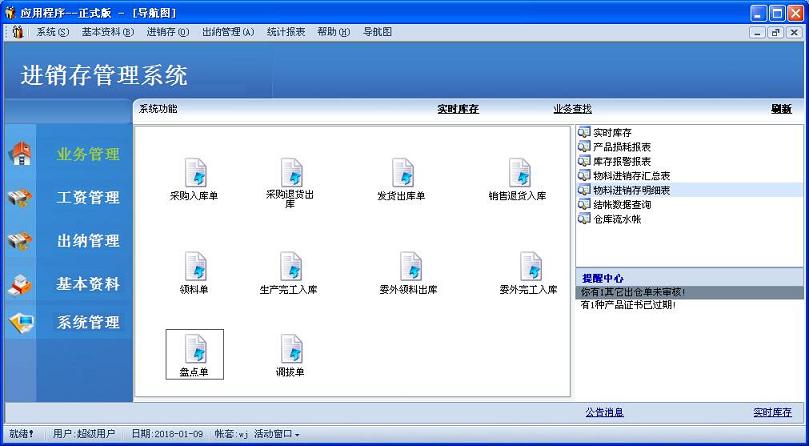This screenshot has height=446, width=809.
Task: Click the icon beside 系统管理
Action: coord(21,323)
